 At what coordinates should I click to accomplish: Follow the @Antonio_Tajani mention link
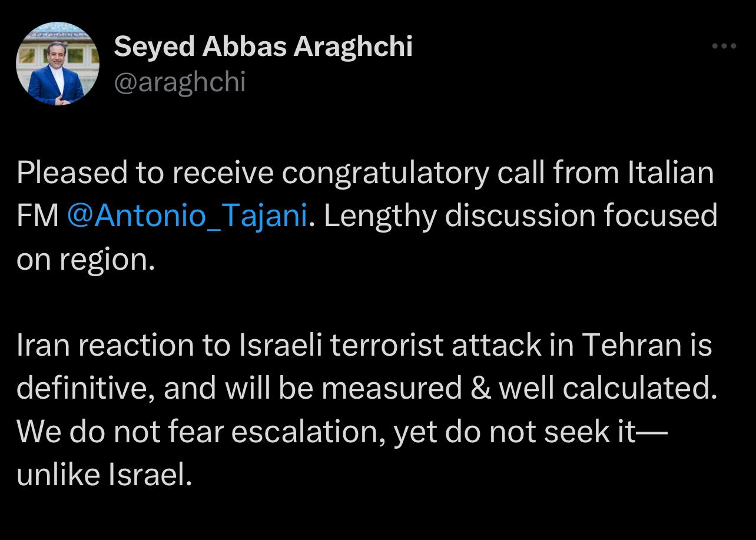187,216
